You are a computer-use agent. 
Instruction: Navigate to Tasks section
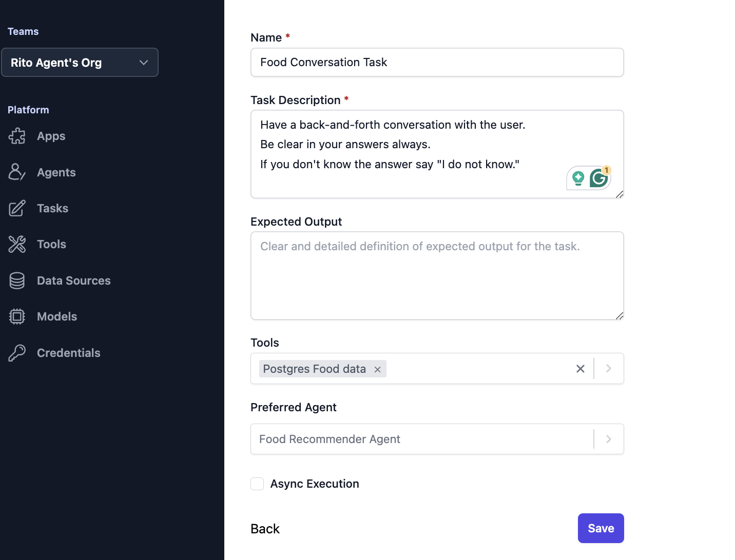[52, 208]
